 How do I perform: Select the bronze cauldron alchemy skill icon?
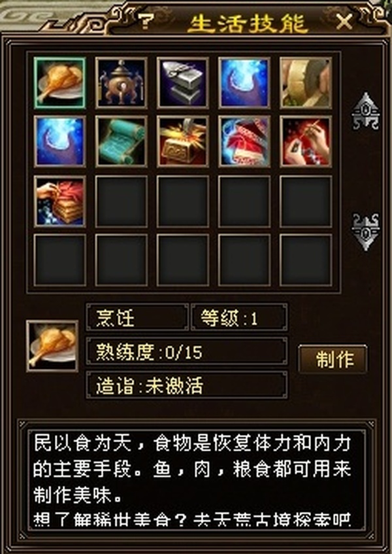[121, 83]
